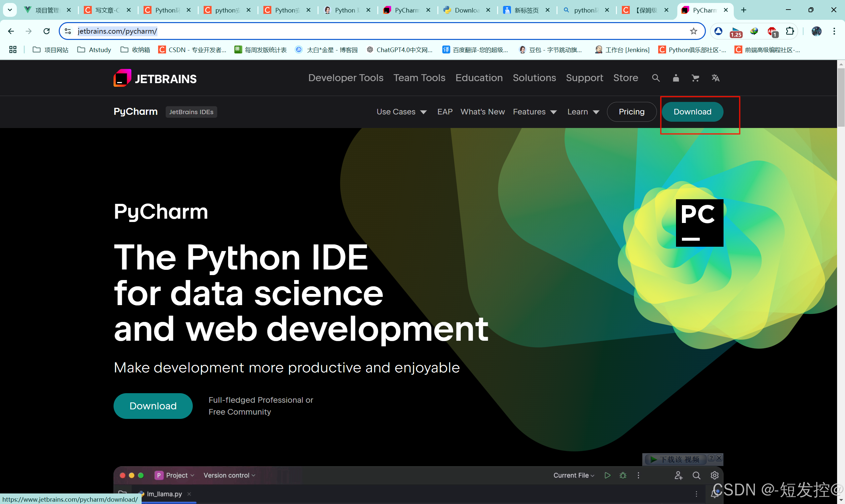The width and height of the screenshot is (845, 504).
Task: Open the Pricing page
Action: [631, 112]
